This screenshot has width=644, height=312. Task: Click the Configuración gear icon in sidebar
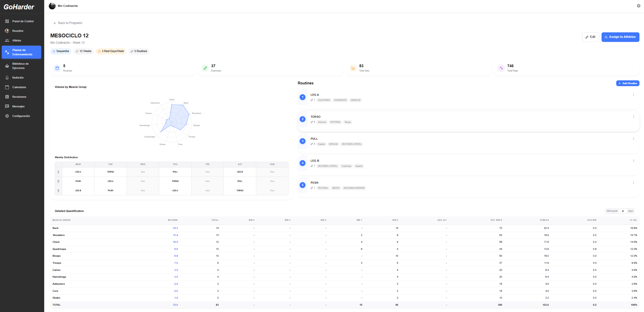[x=7, y=116]
